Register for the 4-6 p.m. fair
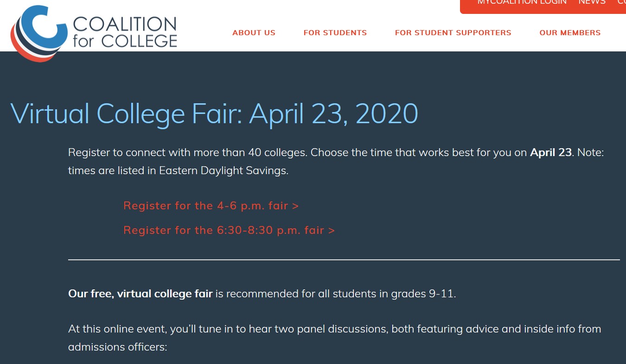 tap(211, 206)
